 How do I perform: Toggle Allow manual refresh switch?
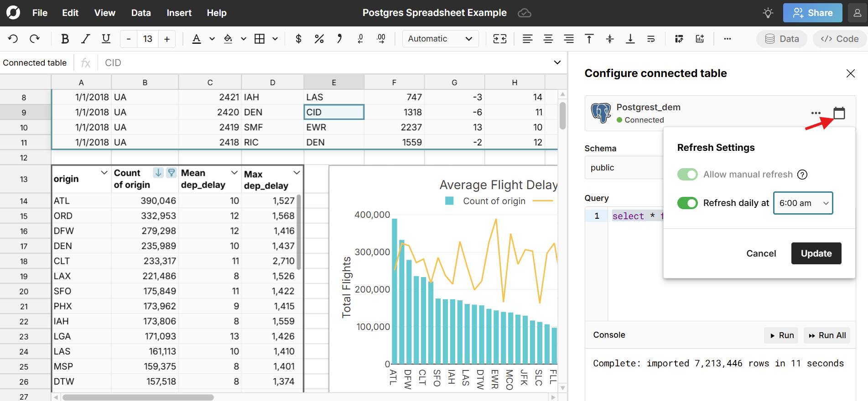coord(687,175)
